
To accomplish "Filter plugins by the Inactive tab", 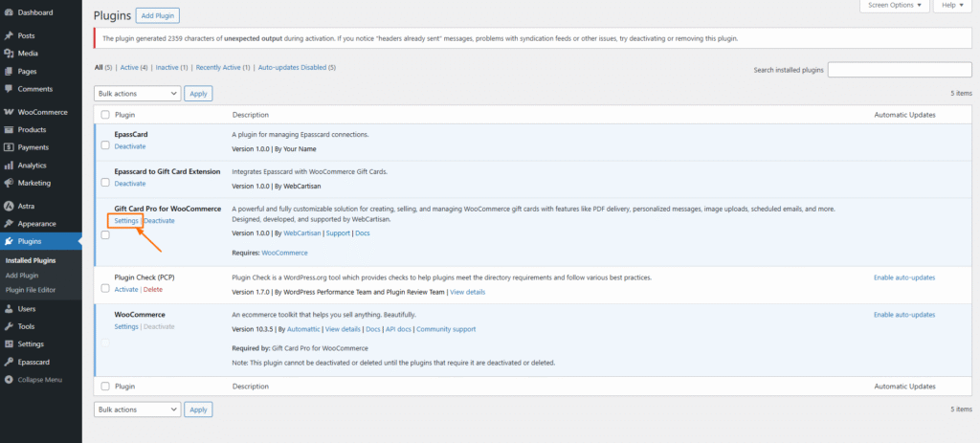I will pyautogui.click(x=168, y=68).
